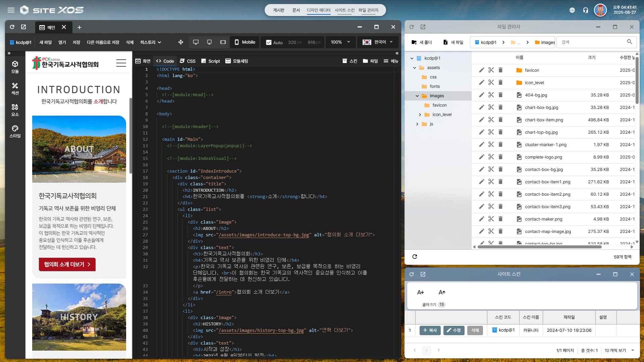The width and height of the screenshot is (644, 362).
Task: Collapse the images folder in tree
Action: (x=417, y=96)
